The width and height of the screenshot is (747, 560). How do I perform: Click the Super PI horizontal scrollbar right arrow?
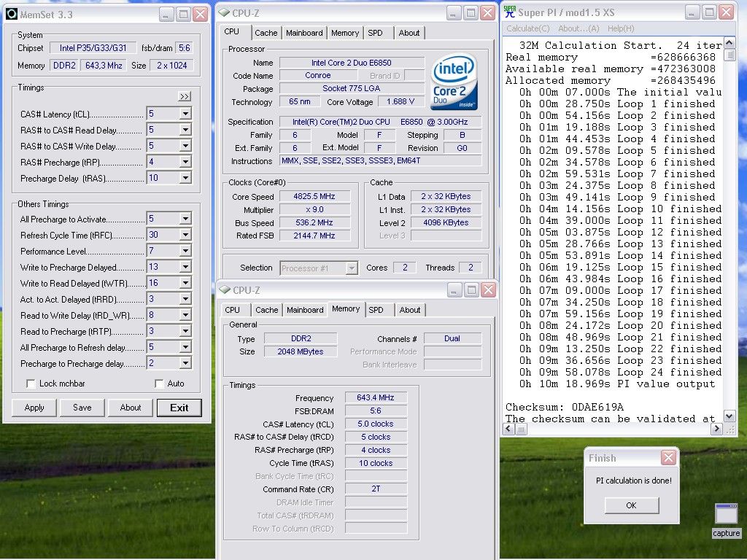click(x=717, y=429)
